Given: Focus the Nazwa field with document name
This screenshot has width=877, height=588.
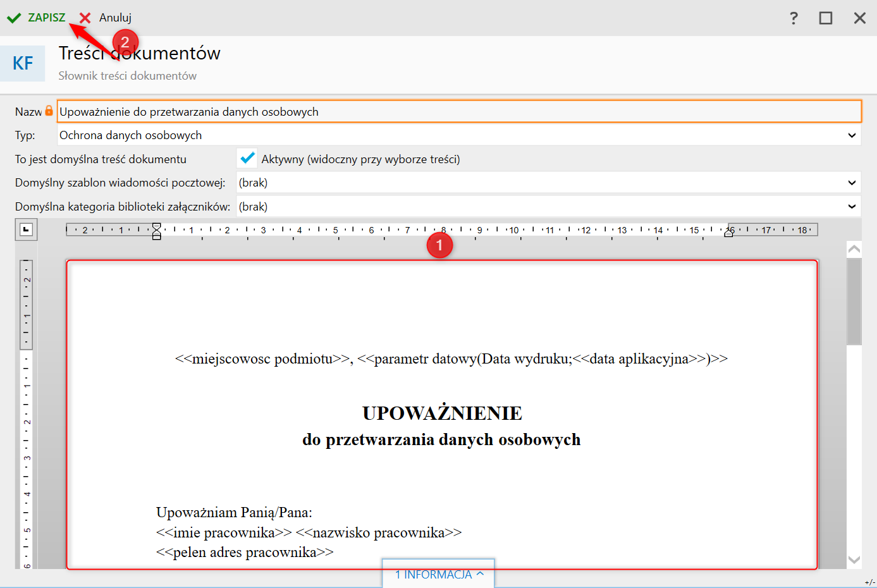Looking at the screenshot, I should [x=459, y=111].
